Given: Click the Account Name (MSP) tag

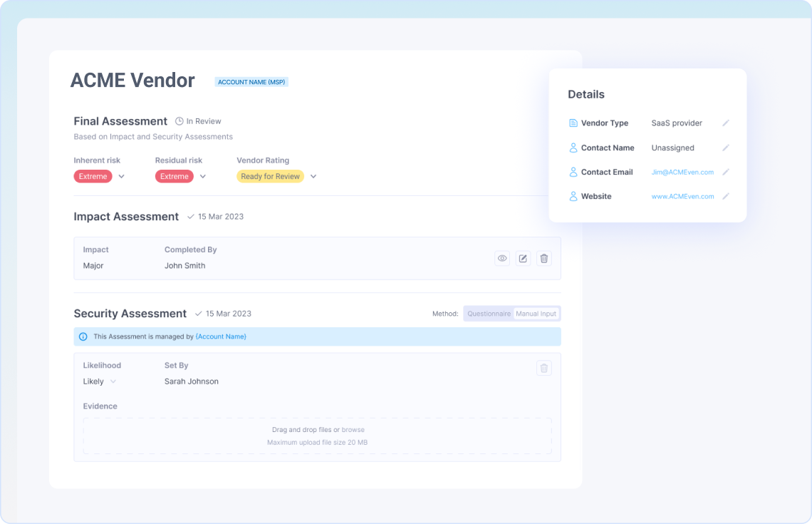Looking at the screenshot, I should tap(251, 82).
